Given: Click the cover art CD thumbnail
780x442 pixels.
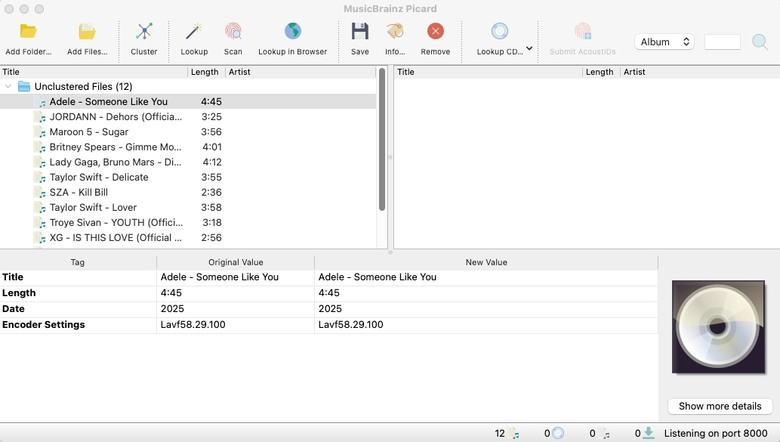Looking at the screenshot, I should [718, 327].
